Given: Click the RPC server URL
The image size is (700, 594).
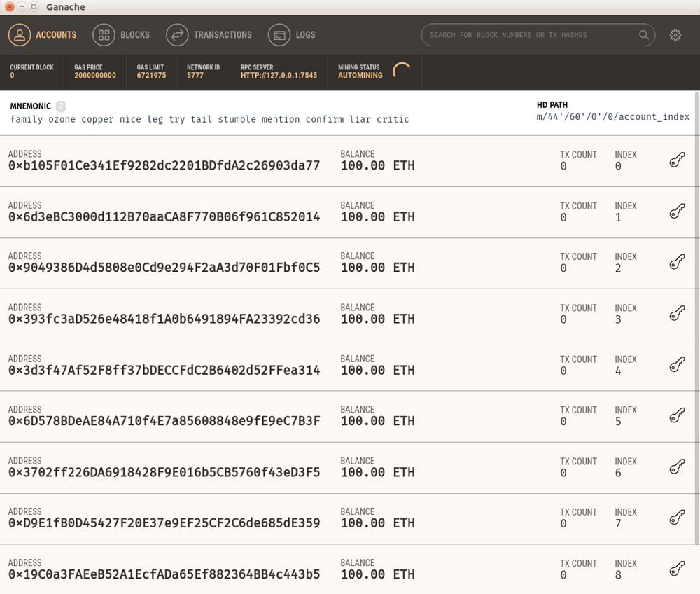Looking at the screenshot, I should click(x=279, y=75).
